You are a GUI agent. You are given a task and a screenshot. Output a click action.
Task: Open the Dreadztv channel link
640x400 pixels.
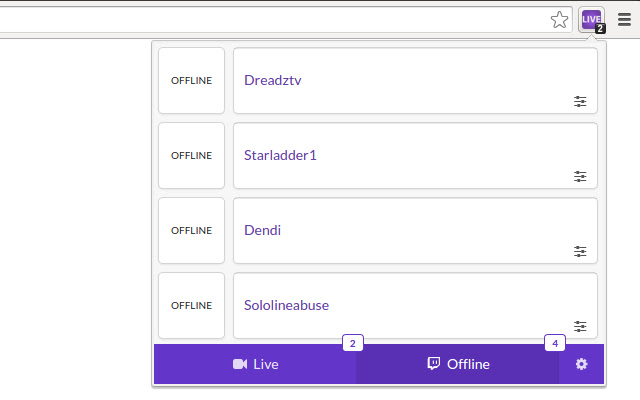[273, 80]
